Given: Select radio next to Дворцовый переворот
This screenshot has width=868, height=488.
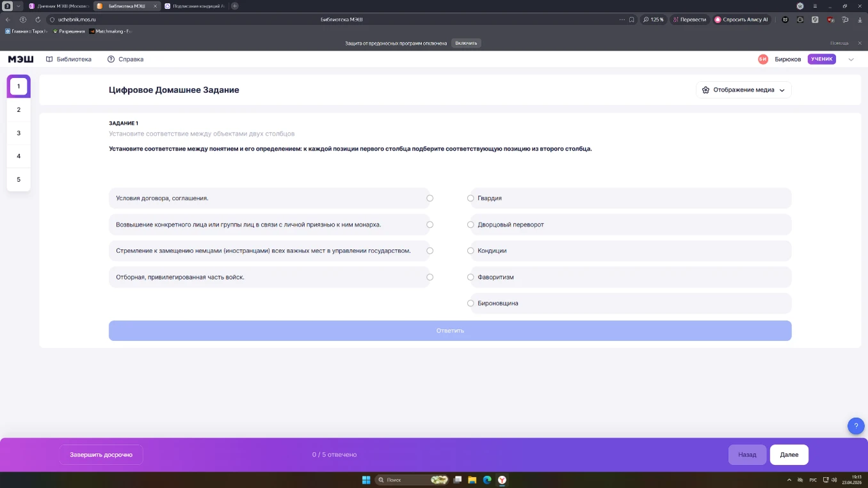Looking at the screenshot, I should [470, 224].
